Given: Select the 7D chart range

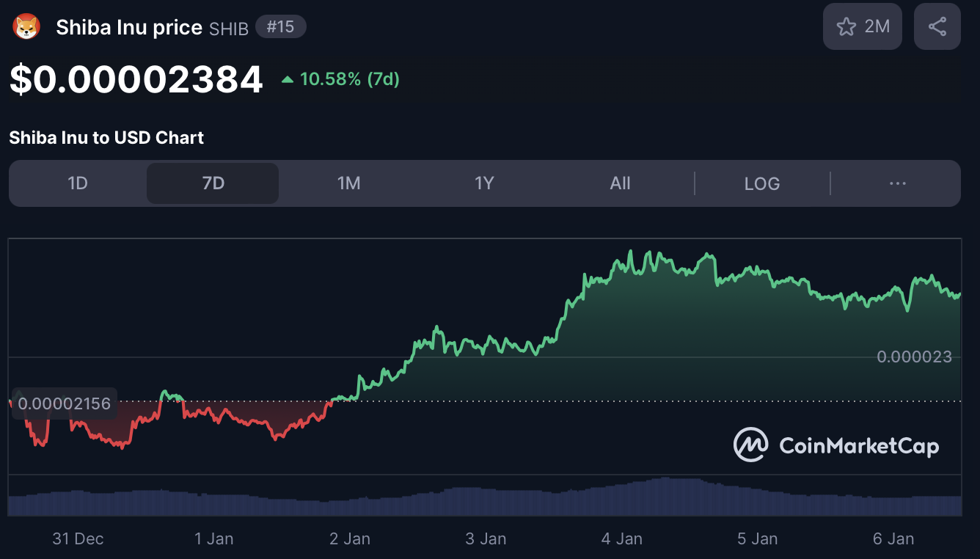Looking at the screenshot, I should pos(213,183).
